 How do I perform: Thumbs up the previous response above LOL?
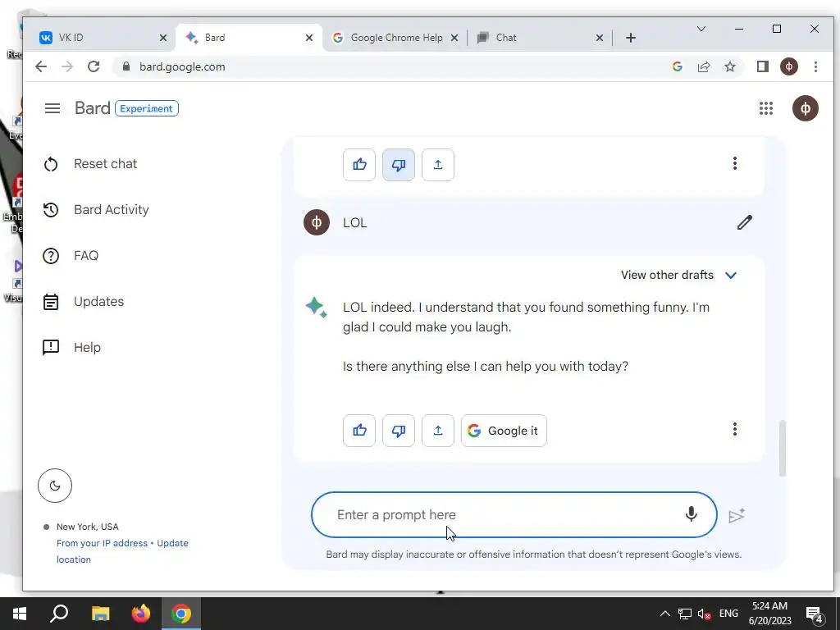point(359,164)
